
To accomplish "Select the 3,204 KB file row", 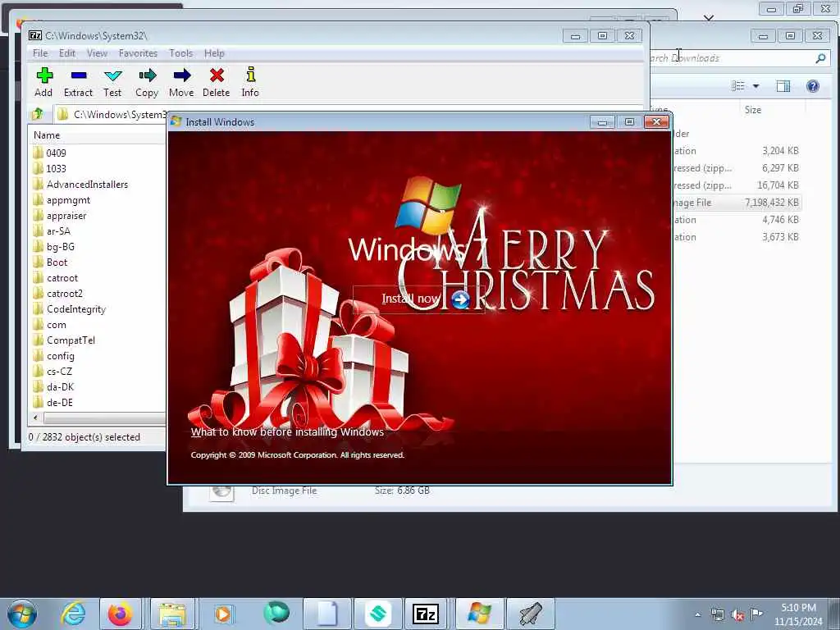I will coord(737,151).
